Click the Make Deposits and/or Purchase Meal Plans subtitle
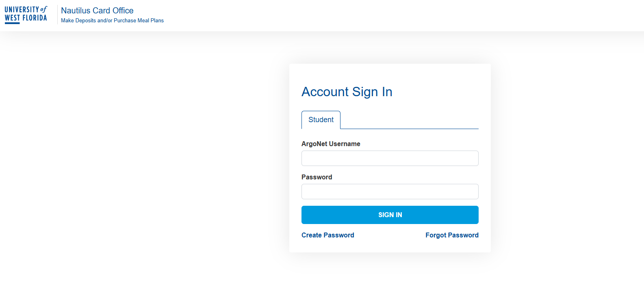Viewport: 644px width, 306px height. tap(112, 20)
